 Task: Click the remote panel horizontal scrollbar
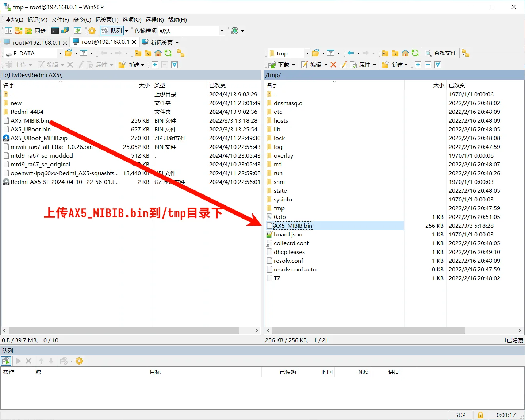(368, 330)
